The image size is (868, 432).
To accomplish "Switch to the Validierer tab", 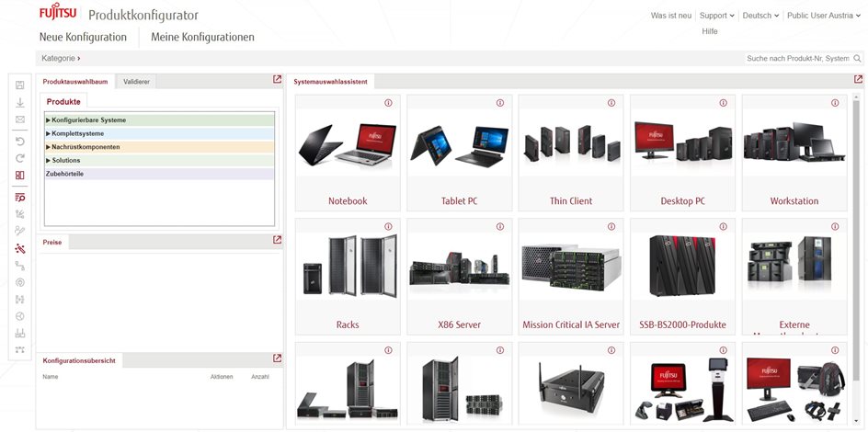I will (136, 81).
